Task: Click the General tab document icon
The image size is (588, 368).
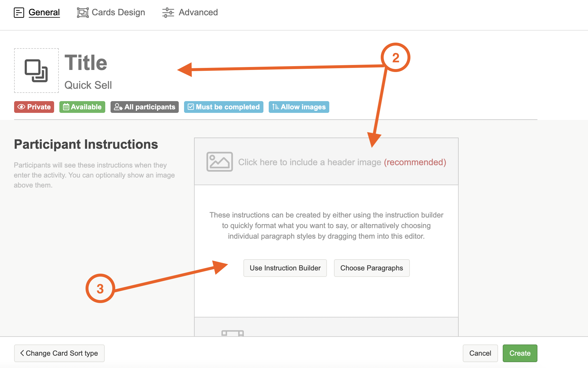Action: (x=19, y=13)
